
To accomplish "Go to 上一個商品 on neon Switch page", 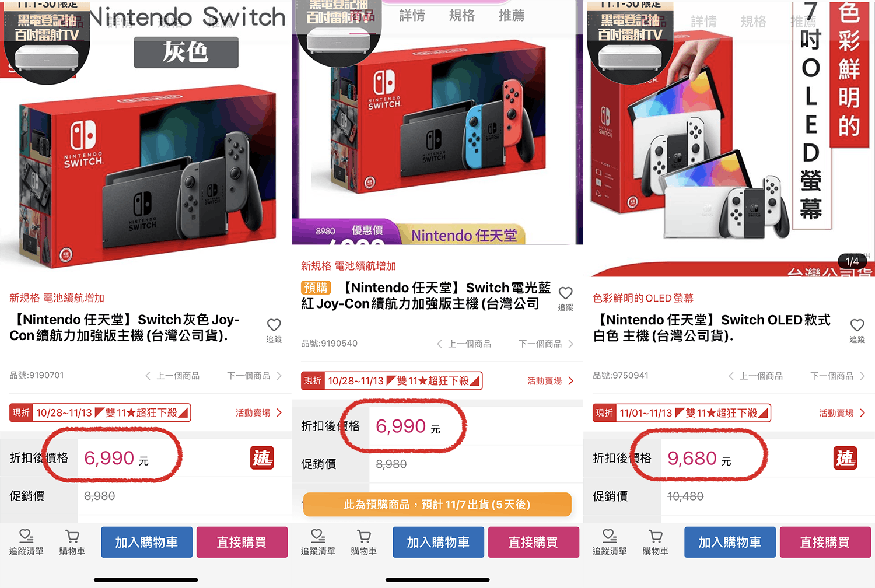I will [x=464, y=344].
